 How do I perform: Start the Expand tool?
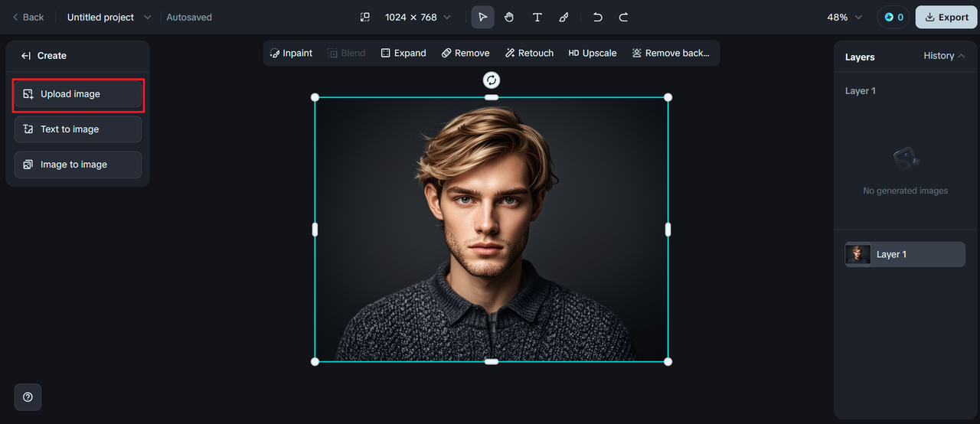pyautogui.click(x=403, y=53)
